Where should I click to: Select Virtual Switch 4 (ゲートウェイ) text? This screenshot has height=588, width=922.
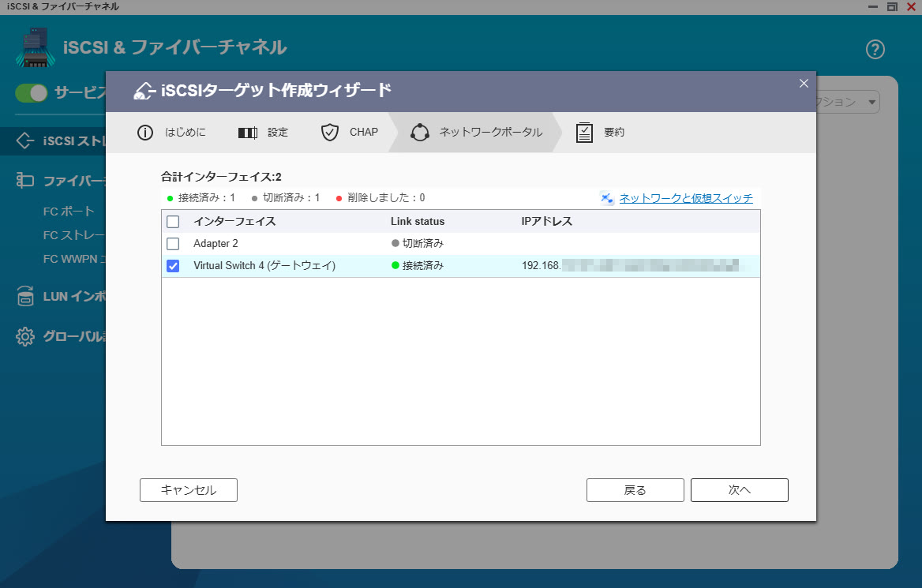264,266
